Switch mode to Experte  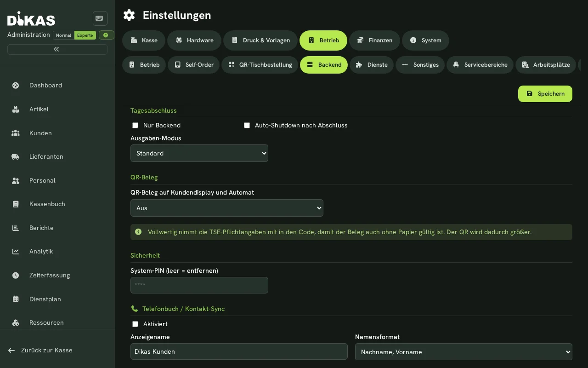[x=85, y=35]
